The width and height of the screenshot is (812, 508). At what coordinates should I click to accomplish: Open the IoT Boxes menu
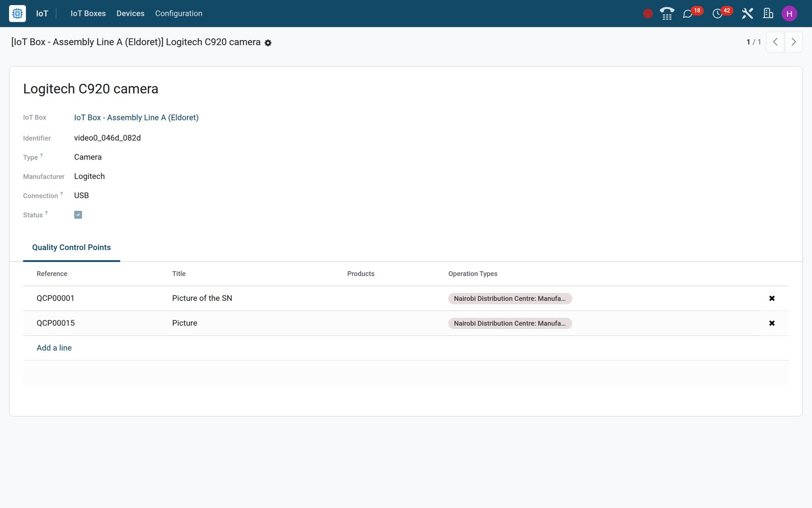click(x=88, y=14)
